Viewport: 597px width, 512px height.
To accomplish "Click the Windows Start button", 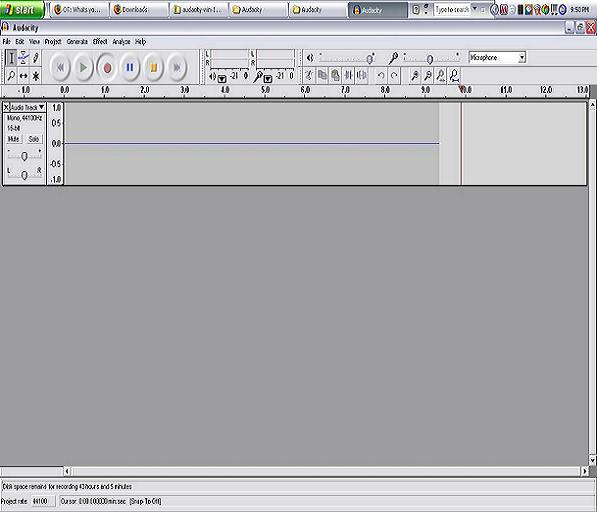I will pyautogui.click(x=22, y=10).
